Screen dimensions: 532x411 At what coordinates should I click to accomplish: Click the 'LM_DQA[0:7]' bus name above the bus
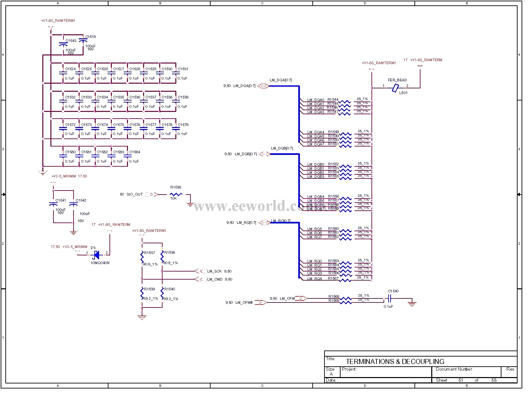click(x=281, y=80)
